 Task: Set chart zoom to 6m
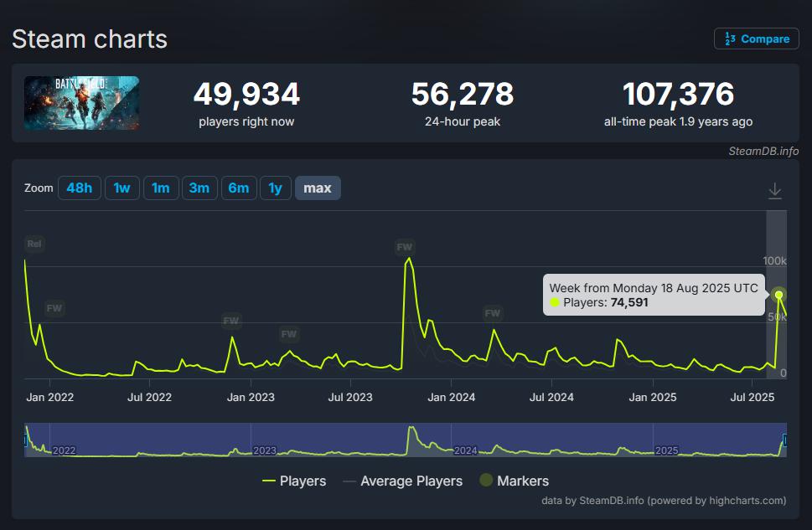coord(239,188)
